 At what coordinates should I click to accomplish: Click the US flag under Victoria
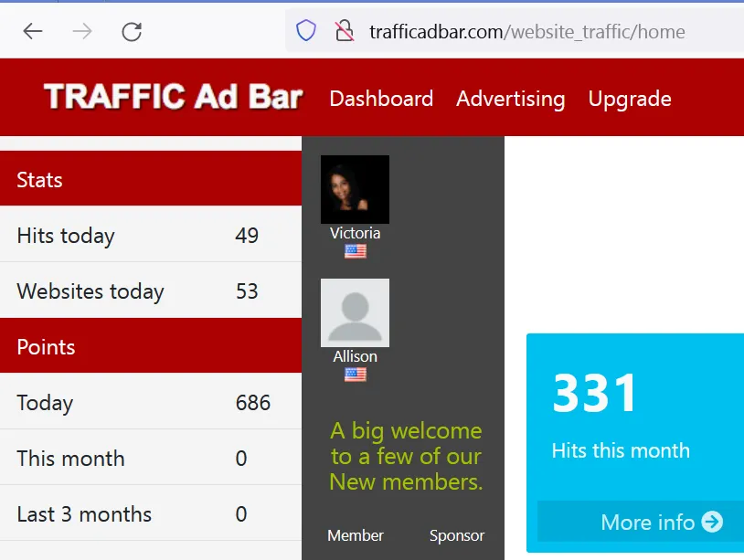pos(356,251)
